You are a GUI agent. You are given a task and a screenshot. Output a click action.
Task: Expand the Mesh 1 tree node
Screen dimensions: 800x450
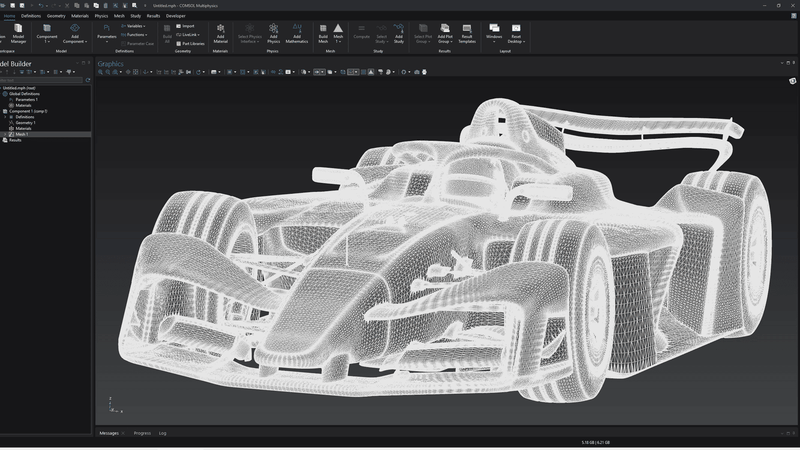coord(5,134)
